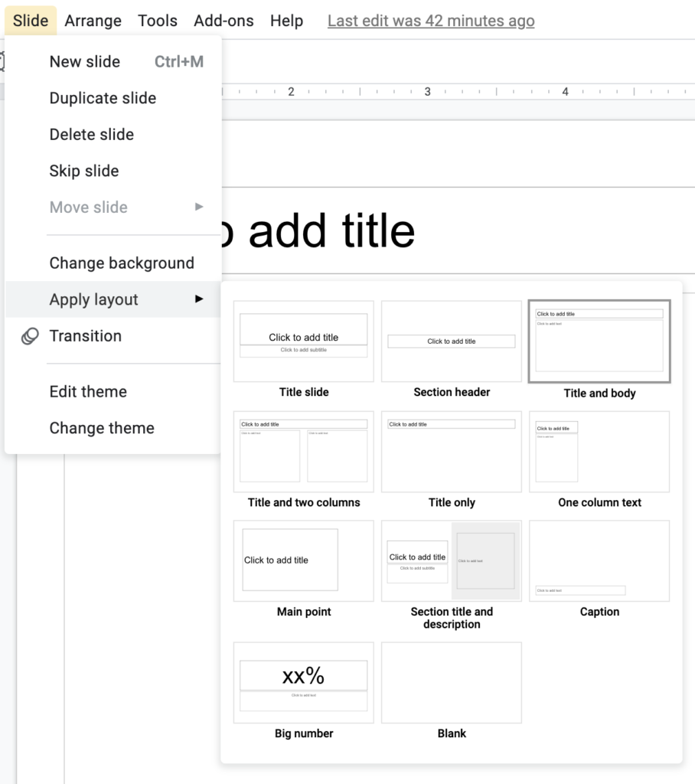This screenshot has height=784, width=695.
Task: Apply the Title slide layout
Action: click(x=303, y=341)
